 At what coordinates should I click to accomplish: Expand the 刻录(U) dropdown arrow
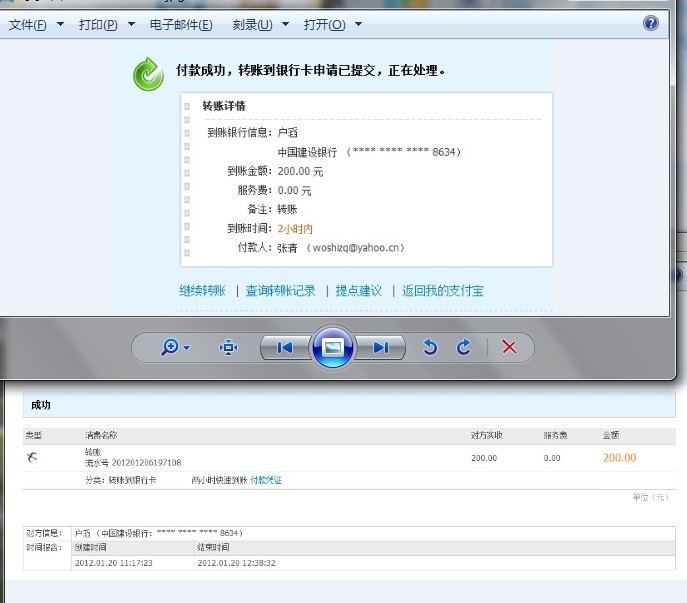285,24
